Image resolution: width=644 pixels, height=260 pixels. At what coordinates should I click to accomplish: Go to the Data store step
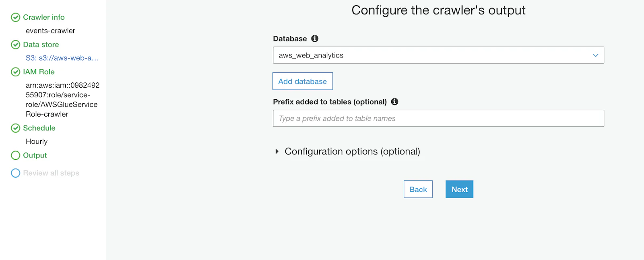pos(41,45)
